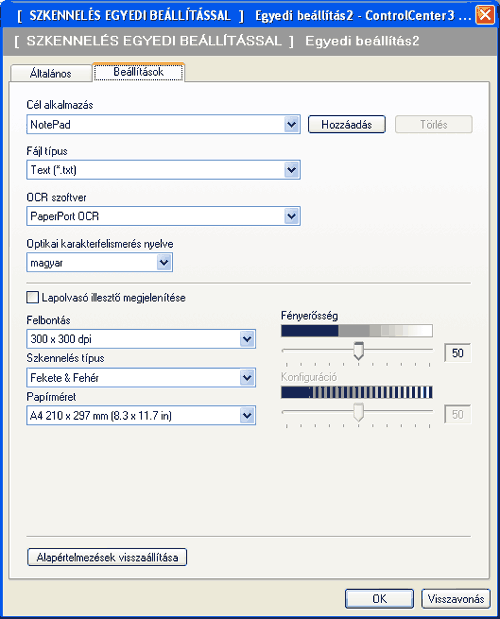Click the Hozzáadás button

coord(346,125)
